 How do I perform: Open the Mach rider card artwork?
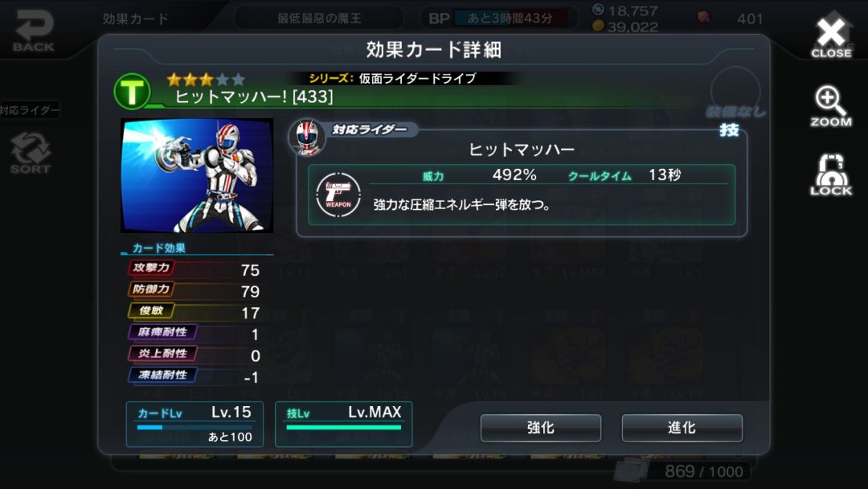point(197,175)
